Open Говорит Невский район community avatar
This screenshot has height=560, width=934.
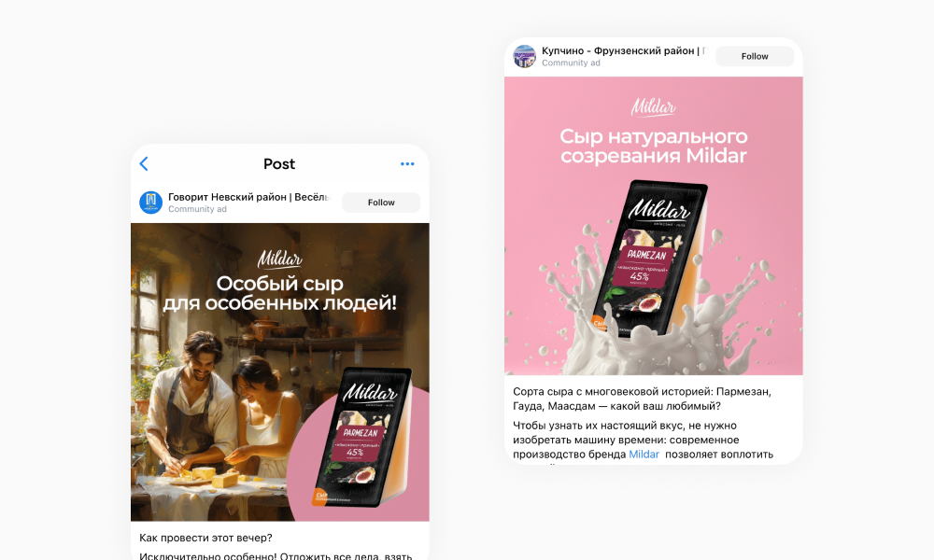[150, 203]
